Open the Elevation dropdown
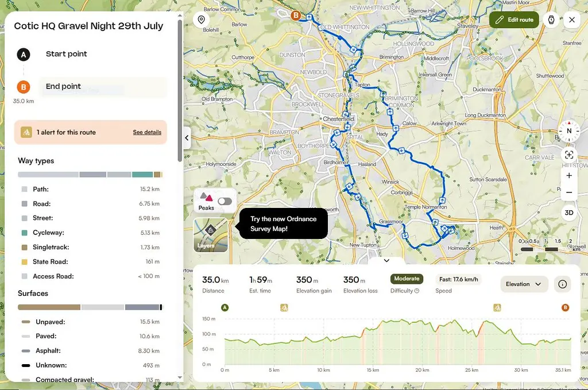The image size is (588, 390). tap(524, 284)
